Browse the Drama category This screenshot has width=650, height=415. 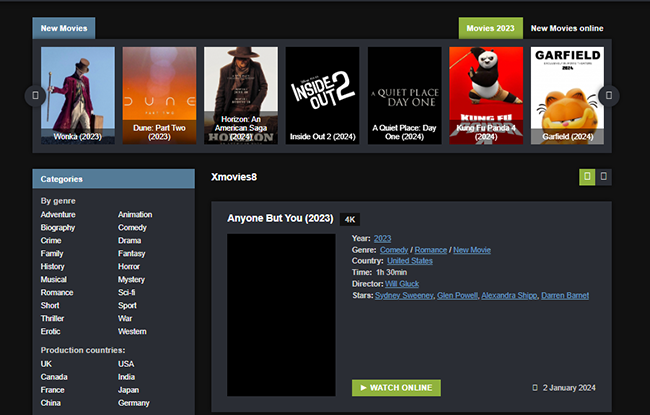coord(129,240)
